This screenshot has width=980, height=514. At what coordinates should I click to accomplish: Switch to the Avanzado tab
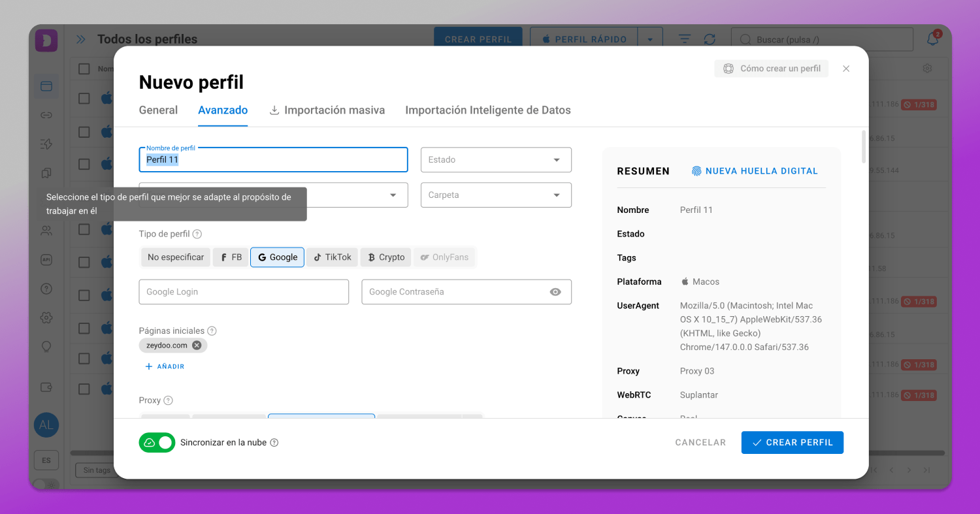[x=223, y=110]
